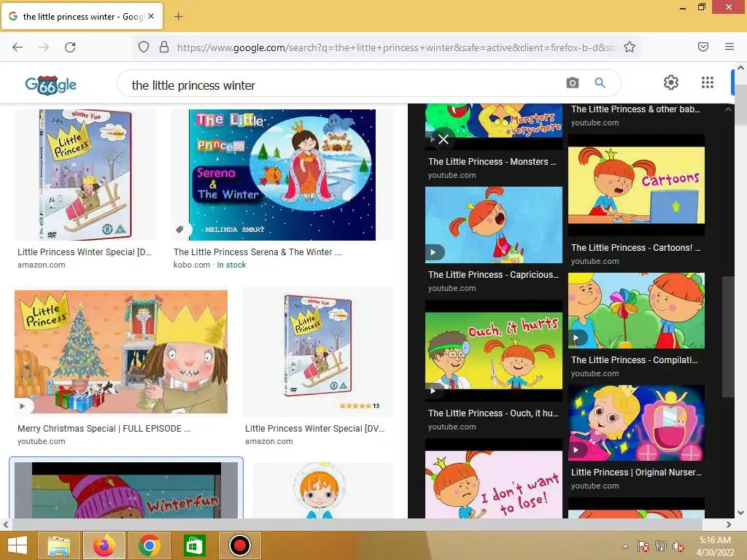The image size is (747, 560).
Task: Launch Google Chrome from taskbar
Action: 149,545
